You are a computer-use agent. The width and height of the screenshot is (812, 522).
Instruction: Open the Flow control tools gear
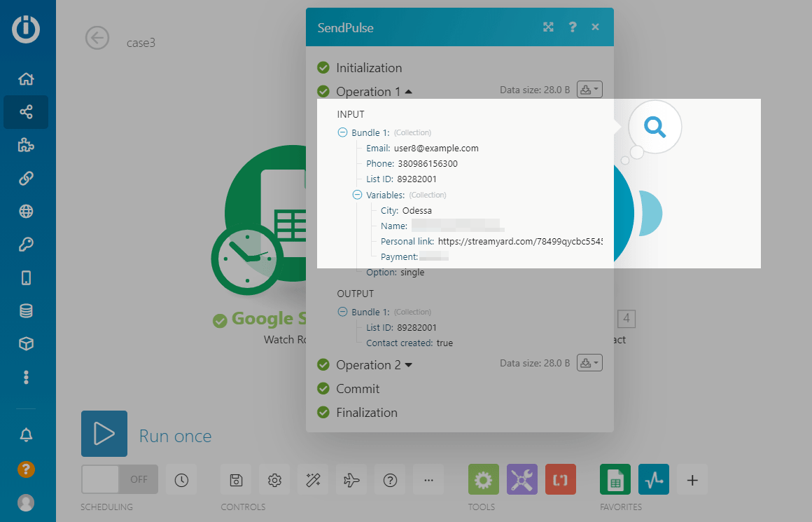pos(484,480)
